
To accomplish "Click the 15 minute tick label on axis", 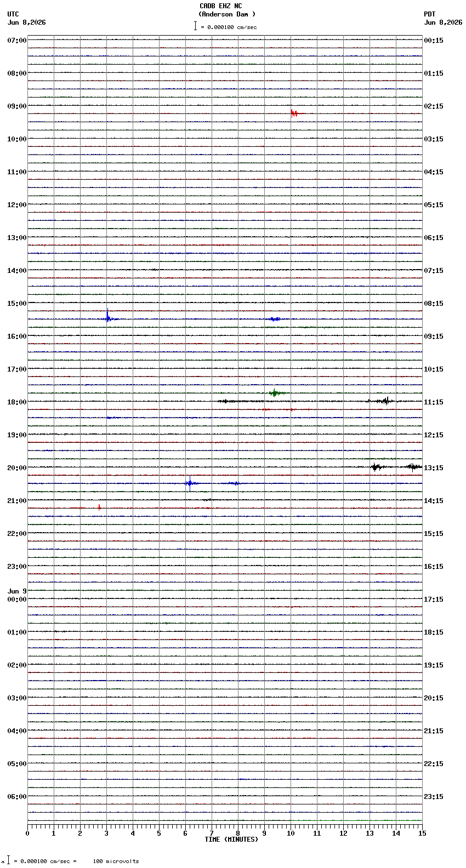I will pyautogui.click(x=422, y=833).
